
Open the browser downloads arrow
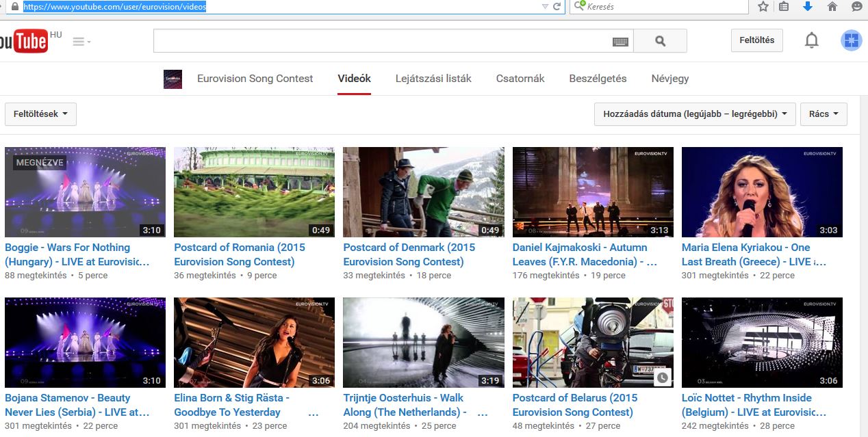coord(807,7)
